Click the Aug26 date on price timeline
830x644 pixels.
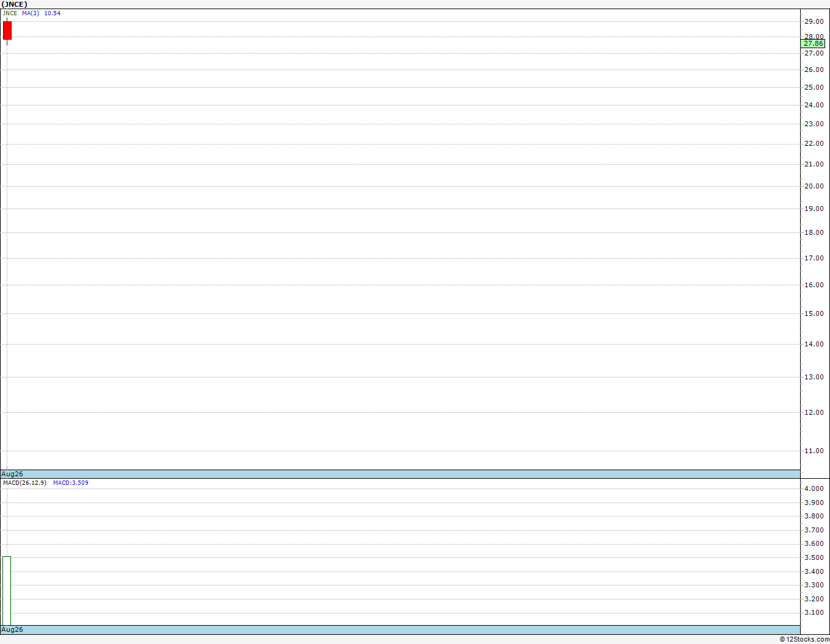coord(12,474)
